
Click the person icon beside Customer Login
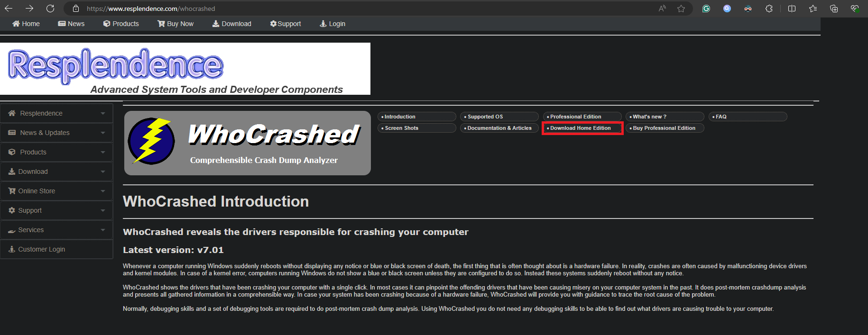point(12,249)
